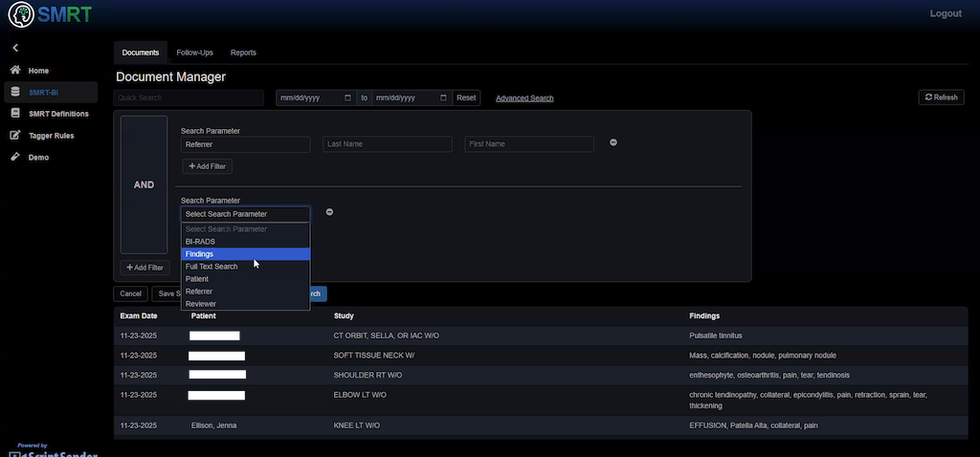Click the Home icon in sidebar
The image size is (980, 457).
[x=15, y=71]
